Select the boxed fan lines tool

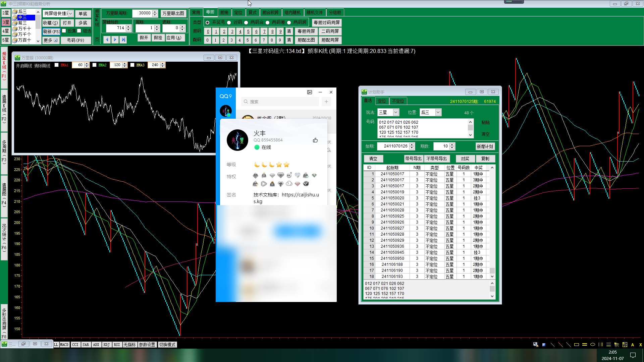point(625,345)
